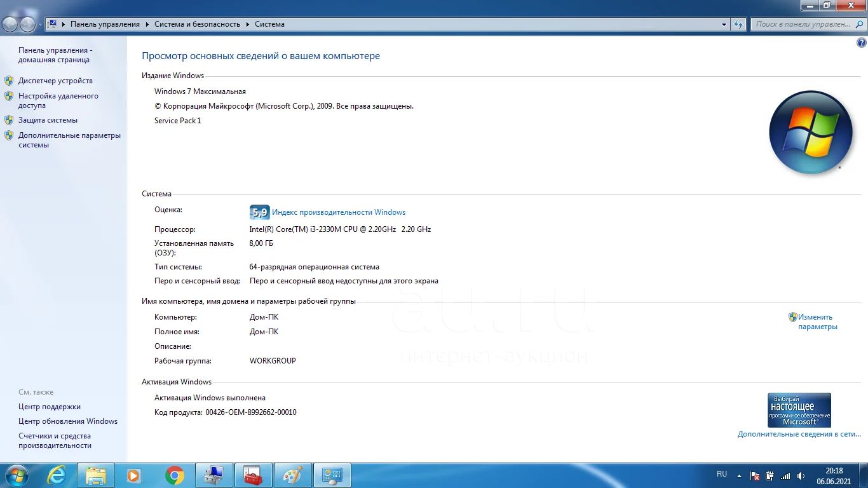Click the Windows logo image
Screen dimensions: 868x488
pyautogui.click(x=810, y=132)
